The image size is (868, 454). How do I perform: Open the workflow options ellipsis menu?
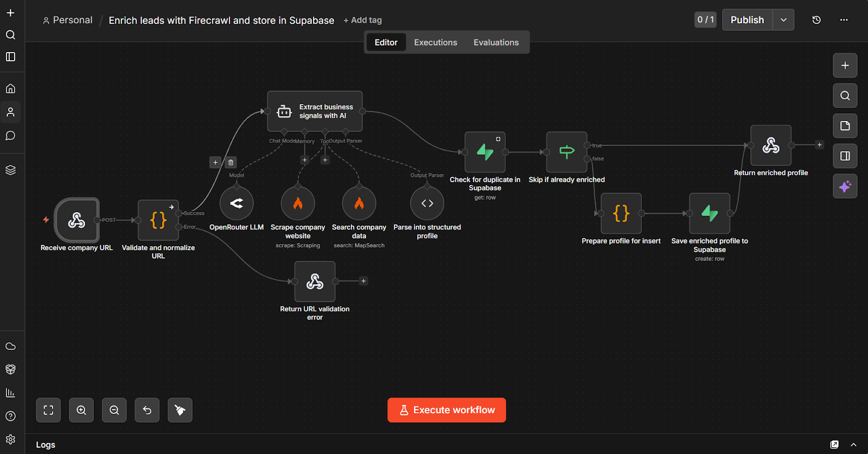[844, 20]
